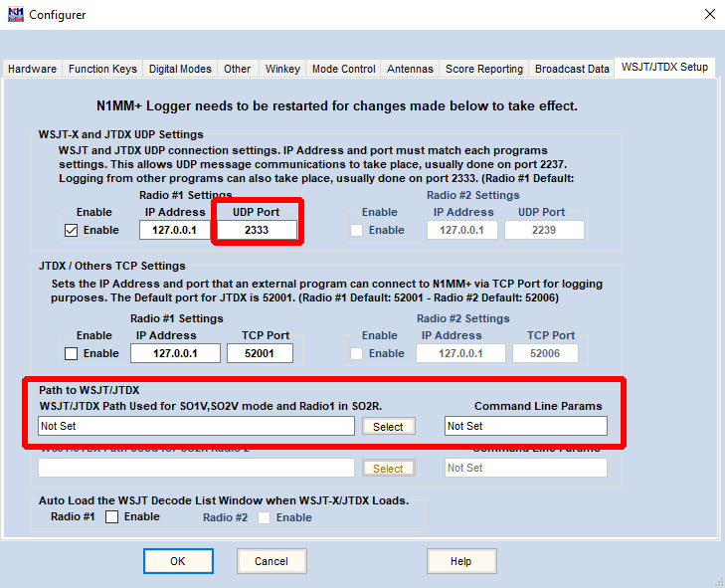
Task: Enable Radio #1 auto load decode list
Action: (x=112, y=516)
